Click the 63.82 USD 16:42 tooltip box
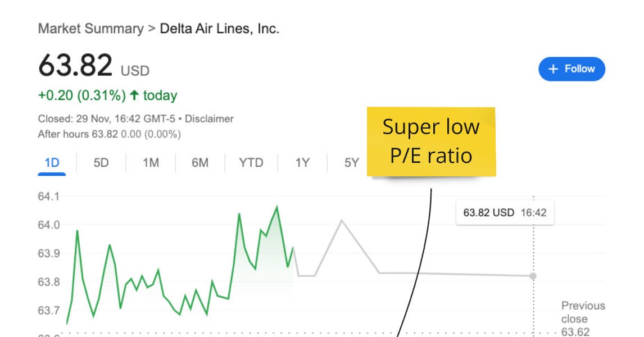644x337 pixels. [x=505, y=212]
